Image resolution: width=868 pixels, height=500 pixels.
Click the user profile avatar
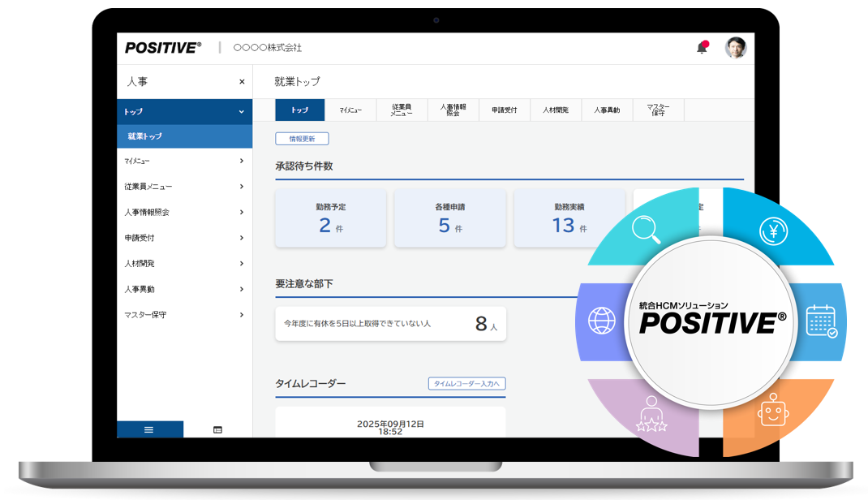click(735, 48)
